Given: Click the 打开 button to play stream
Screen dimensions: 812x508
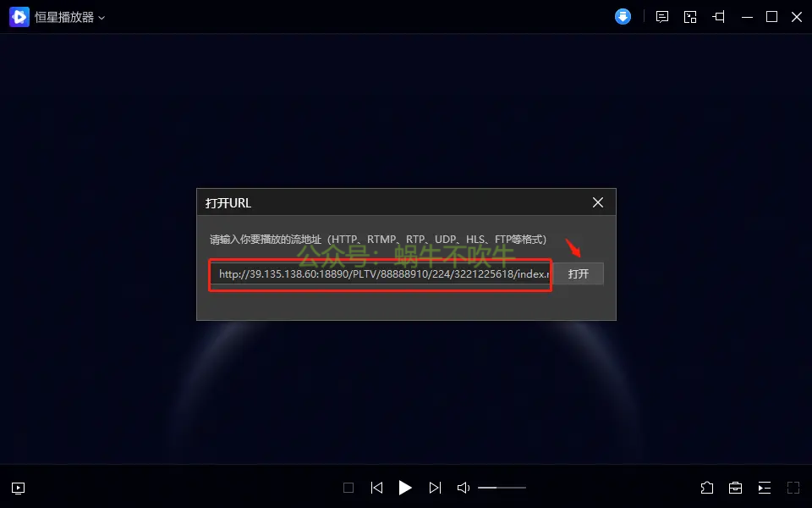Looking at the screenshot, I should pos(578,273).
